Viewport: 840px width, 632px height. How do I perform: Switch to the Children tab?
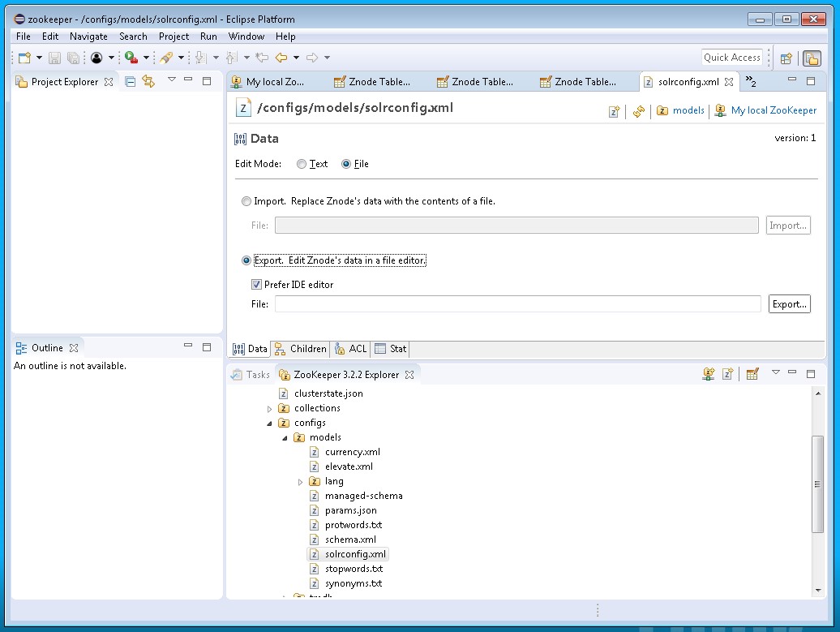pos(300,349)
